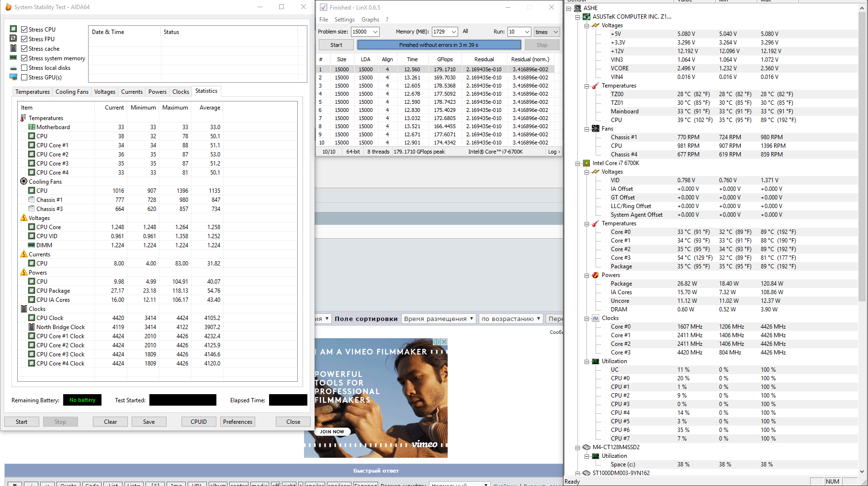Collapse the Powers node in HWMonitor
The image size is (868, 486).
(587, 275)
